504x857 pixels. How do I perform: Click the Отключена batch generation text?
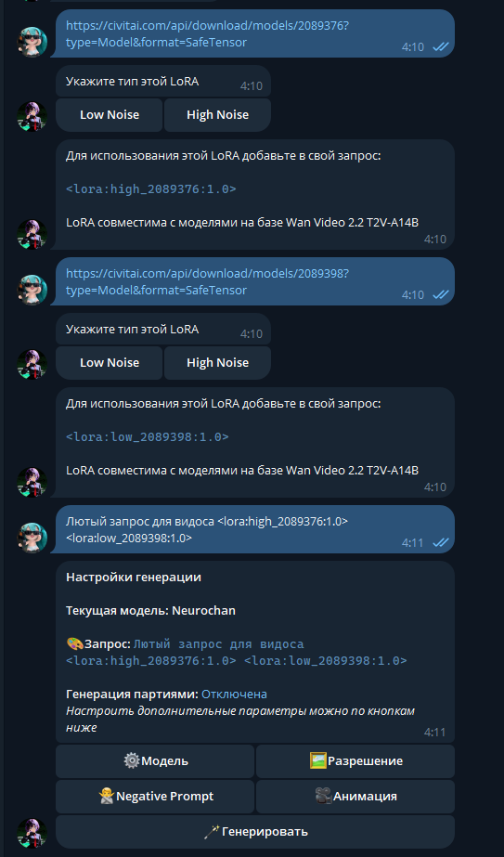[234, 695]
